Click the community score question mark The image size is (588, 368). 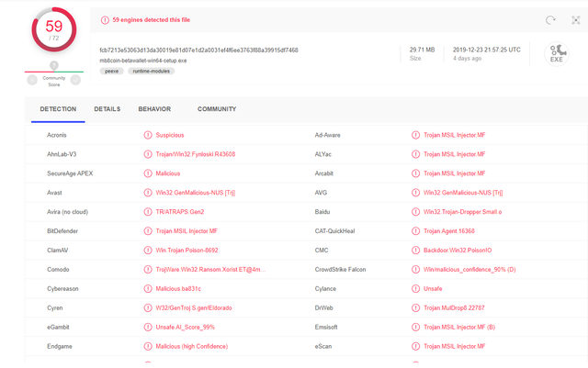[x=54, y=65]
